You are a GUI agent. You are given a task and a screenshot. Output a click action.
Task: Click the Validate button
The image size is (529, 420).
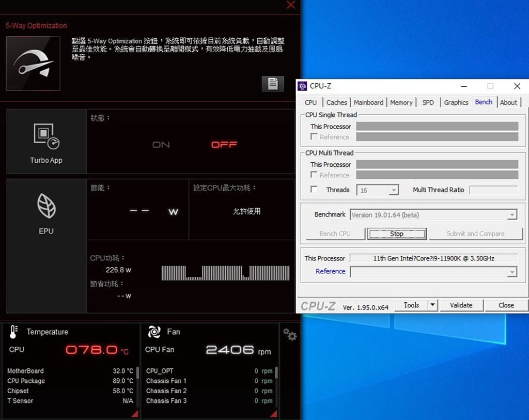pyautogui.click(x=461, y=305)
